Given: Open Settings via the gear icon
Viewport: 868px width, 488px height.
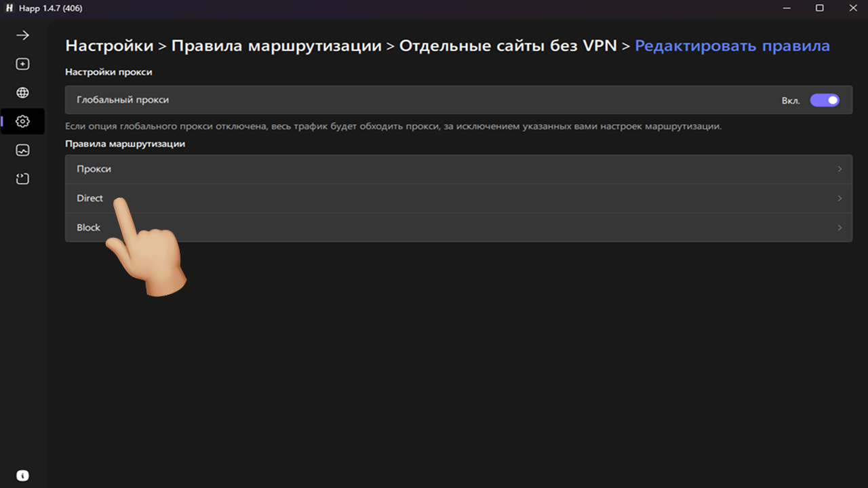Looking at the screenshot, I should click(x=22, y=121).
